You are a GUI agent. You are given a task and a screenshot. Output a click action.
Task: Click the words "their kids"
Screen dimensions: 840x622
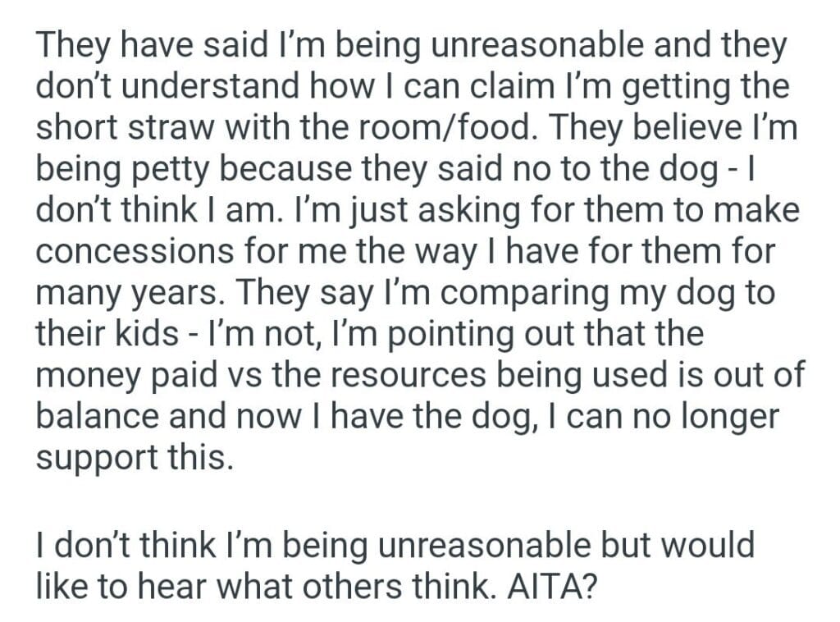pos(104,334)
